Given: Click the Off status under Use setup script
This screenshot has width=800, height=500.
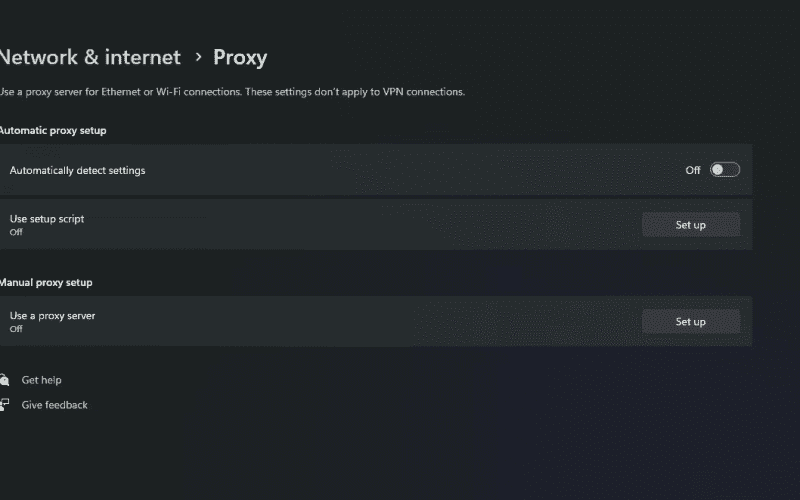Looking at the screenshot, I should (x=16, y=232).
